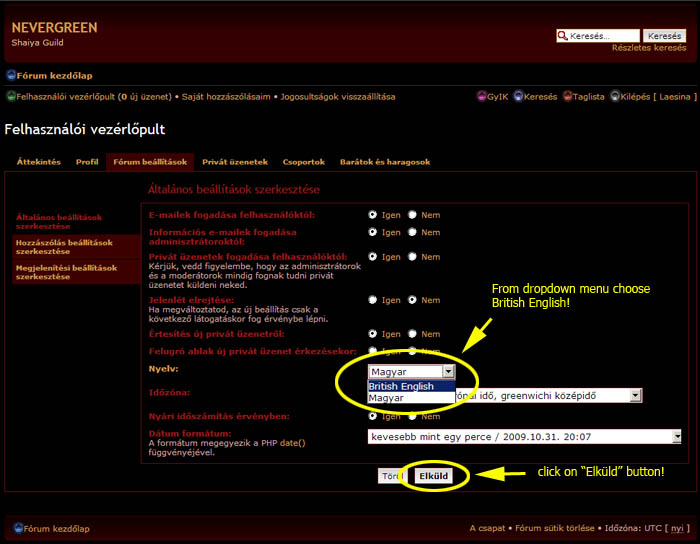This screenshot has height=544, width=700.
Task: Click the user control panel icon
Action: [11, 97]
